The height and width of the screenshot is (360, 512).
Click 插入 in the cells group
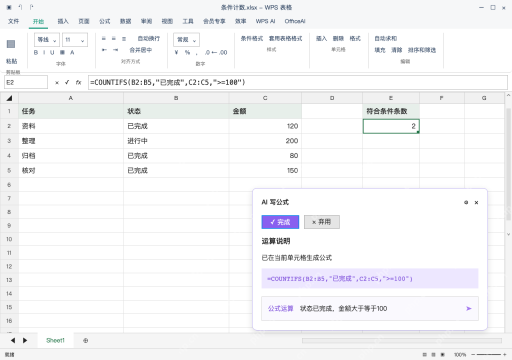point(321,39)
